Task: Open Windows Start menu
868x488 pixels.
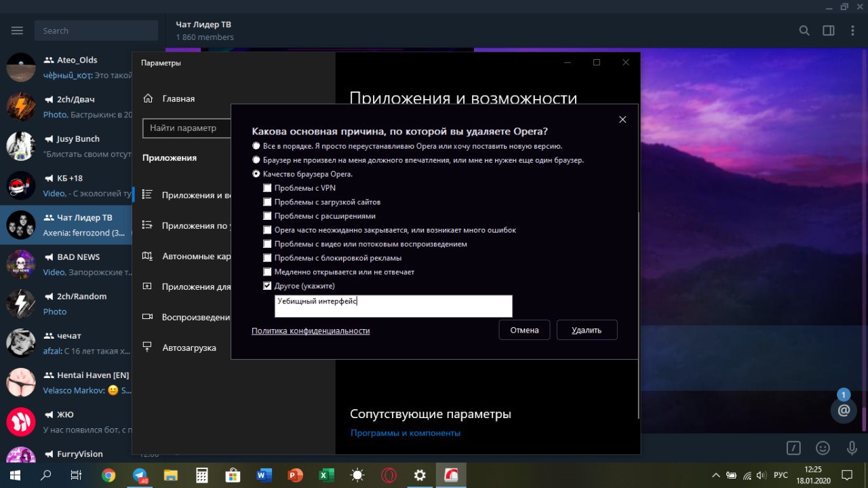Action: point(15,475)
